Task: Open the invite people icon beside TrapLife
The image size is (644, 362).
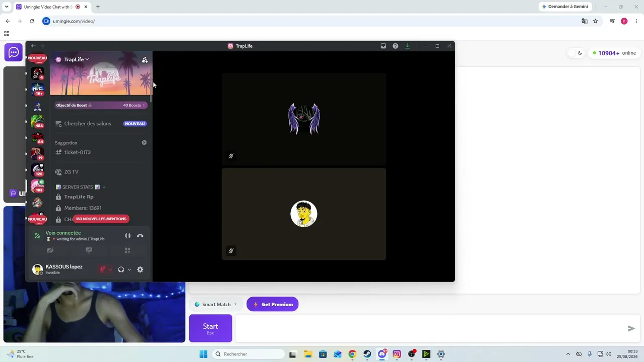Action: (144, 59)
